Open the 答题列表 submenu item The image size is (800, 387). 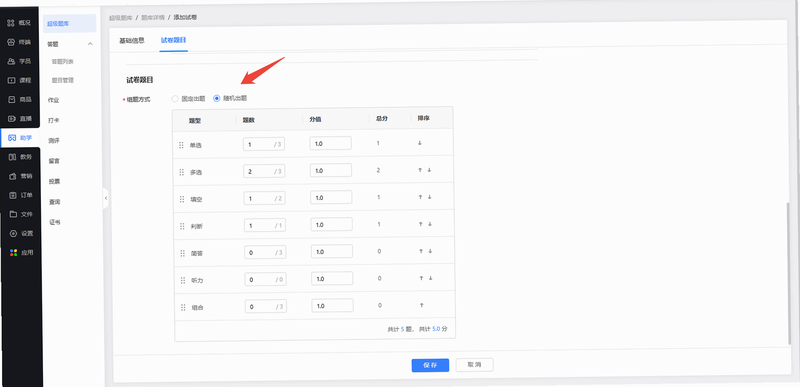63,62
